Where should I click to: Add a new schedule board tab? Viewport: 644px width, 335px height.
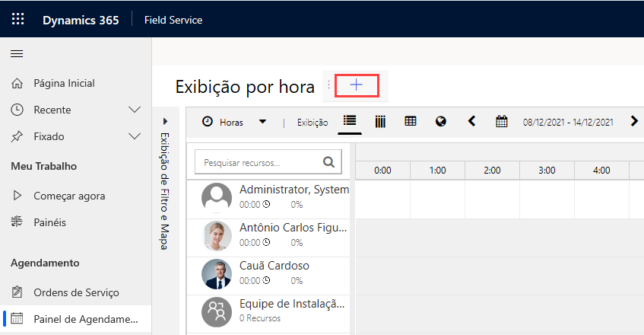pos(357,85)
